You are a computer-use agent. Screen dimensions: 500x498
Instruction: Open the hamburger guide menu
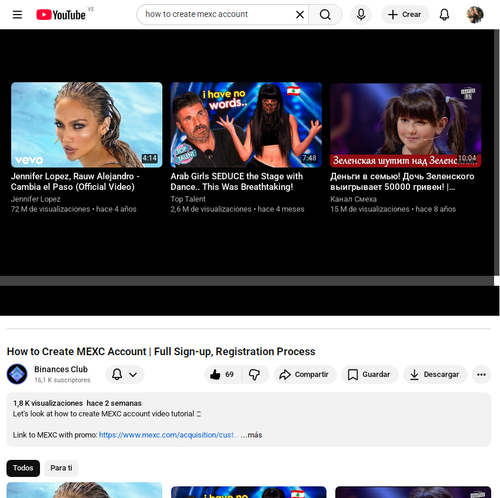pos(17,15)
